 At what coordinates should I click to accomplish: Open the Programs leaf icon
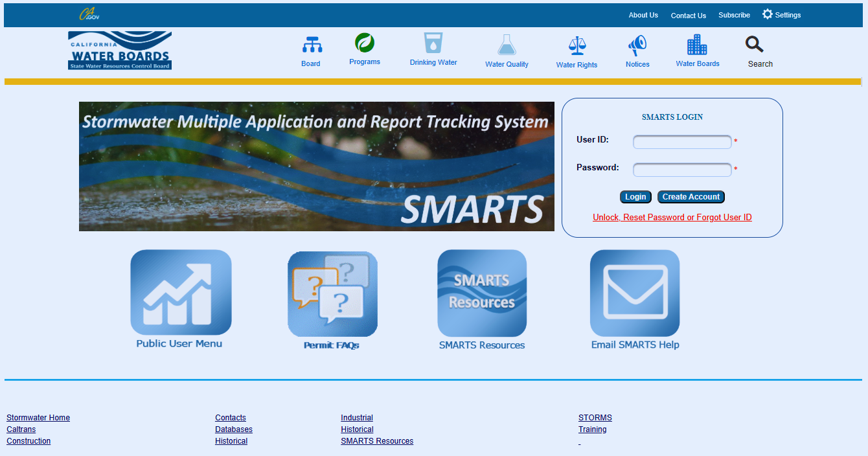pyautogui.click(x=365, y=43)
